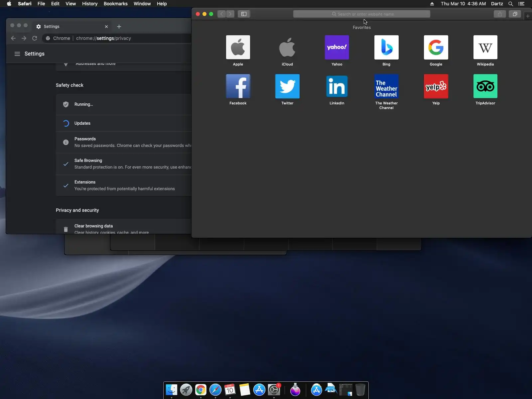Open the Bing favorite tile
Image resolution: width=532 pixels, height=399 pixels.
pyautogui.click(x=386, y=48)
